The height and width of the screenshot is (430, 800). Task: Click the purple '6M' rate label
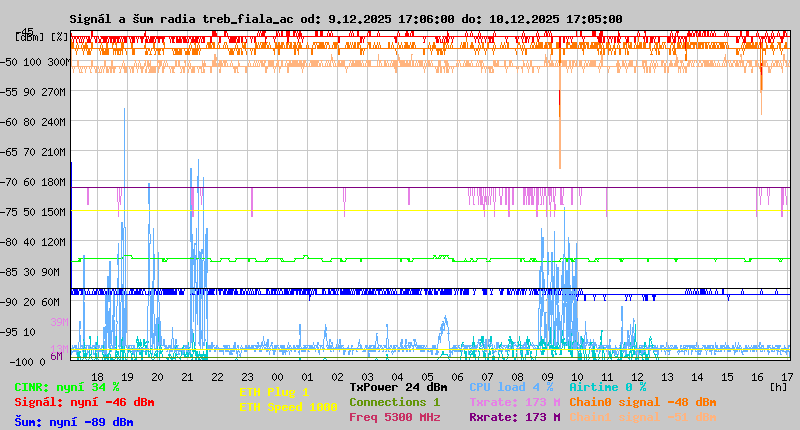coord(57,356)
